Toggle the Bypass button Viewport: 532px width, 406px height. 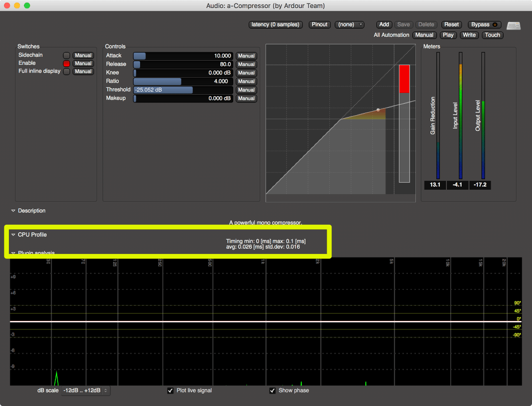click(x=485, y=25)
